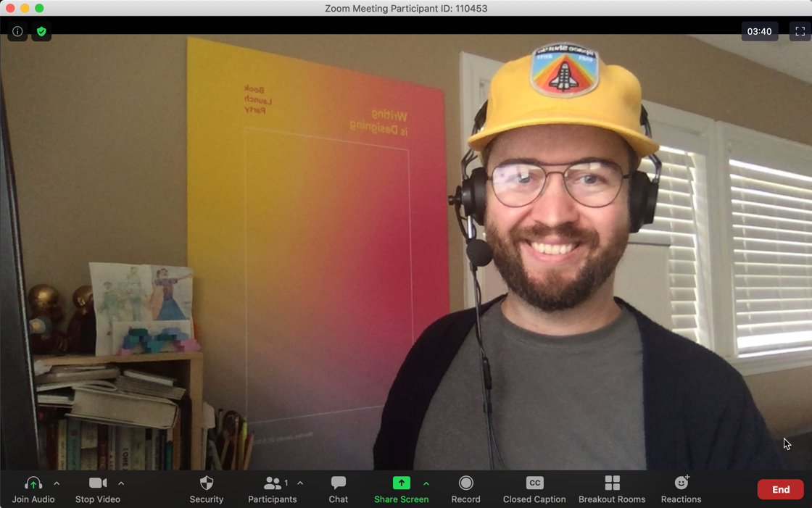The image size is (812, 508).
Task: Start recording with the Record button
Action: pos(465,489)
